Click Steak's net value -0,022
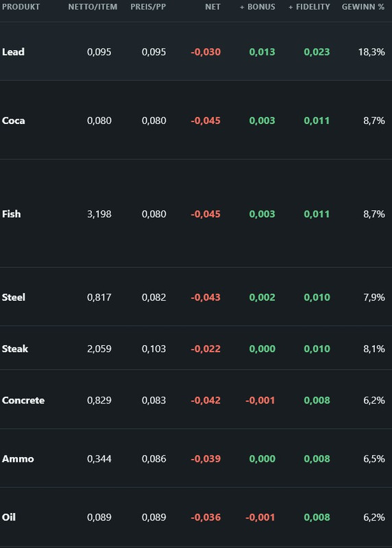 click(206, 349)
